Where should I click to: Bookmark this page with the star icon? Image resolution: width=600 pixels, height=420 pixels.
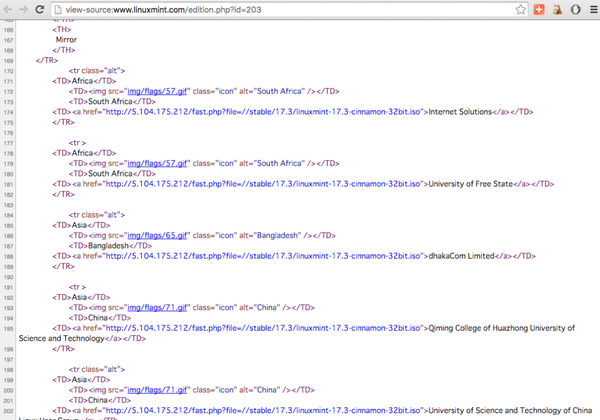(x=521, y=8)
